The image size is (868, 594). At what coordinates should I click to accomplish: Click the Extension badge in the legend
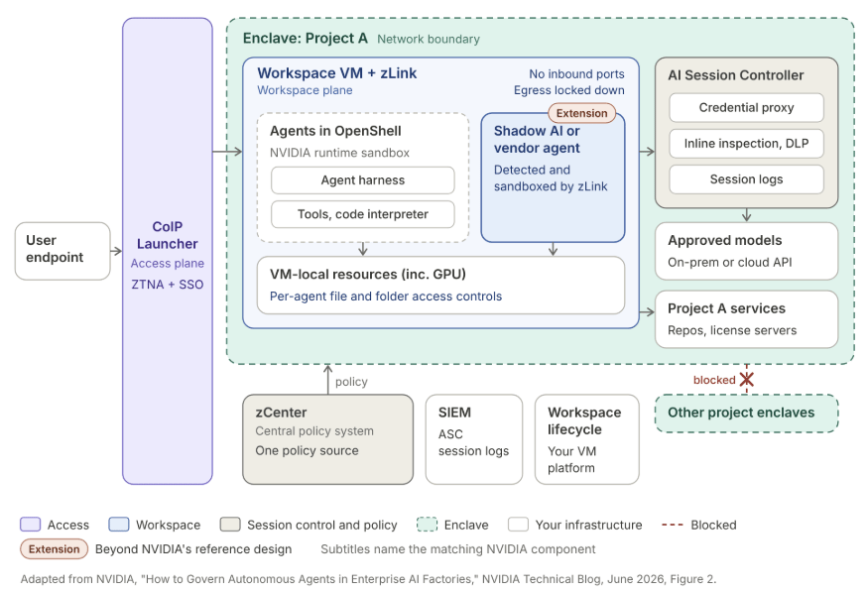pos(54,549)
